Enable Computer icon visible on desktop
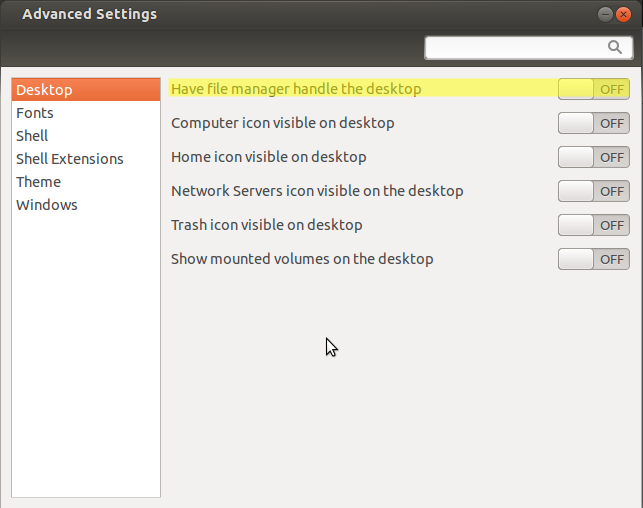This screenshot has height=508, width=643. (x=593, y=123)
